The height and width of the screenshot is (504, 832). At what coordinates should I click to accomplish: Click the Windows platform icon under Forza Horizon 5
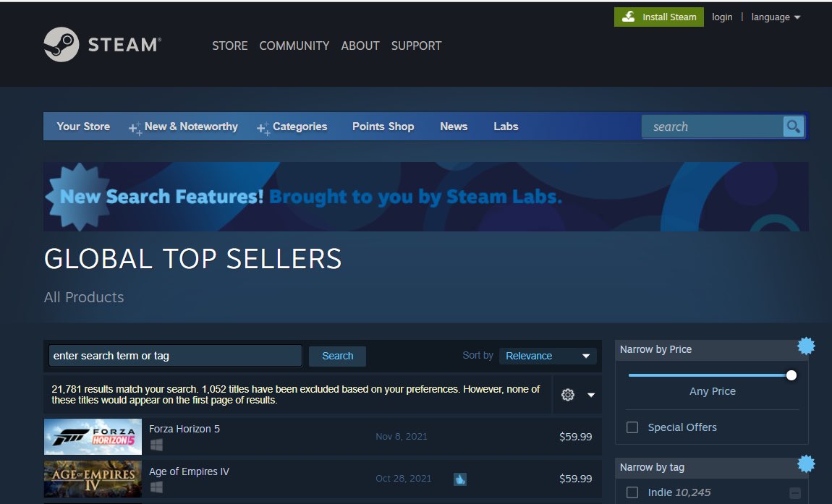coord(156,445)
